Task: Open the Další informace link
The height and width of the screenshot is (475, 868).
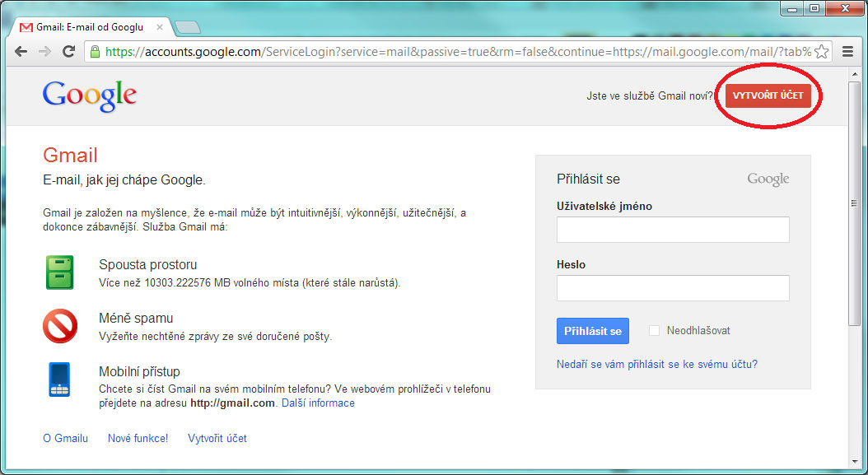Action: (x=319, y=403)
